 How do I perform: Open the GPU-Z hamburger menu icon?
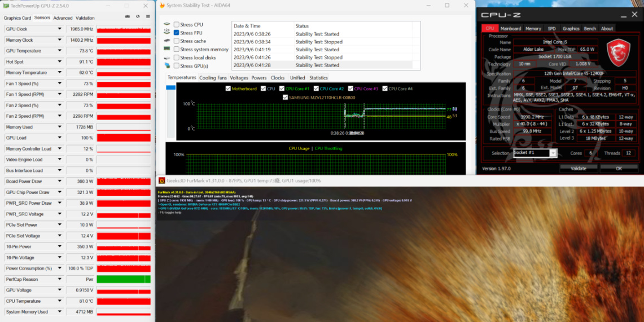pos(148,17)
